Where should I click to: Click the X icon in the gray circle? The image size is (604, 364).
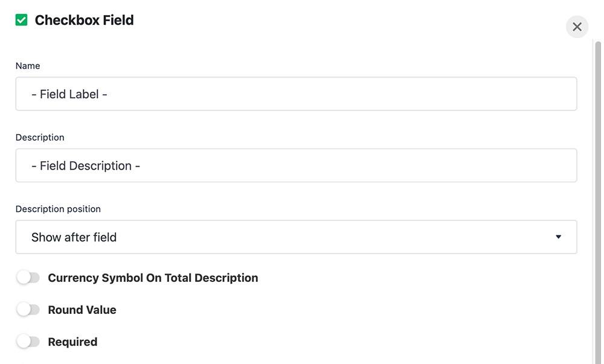(577, 27)
